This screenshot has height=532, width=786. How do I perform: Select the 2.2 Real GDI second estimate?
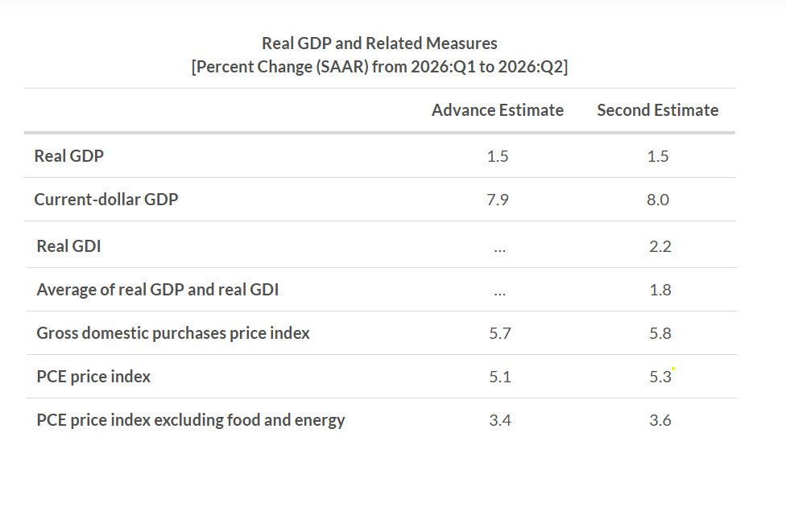(660, 246)
